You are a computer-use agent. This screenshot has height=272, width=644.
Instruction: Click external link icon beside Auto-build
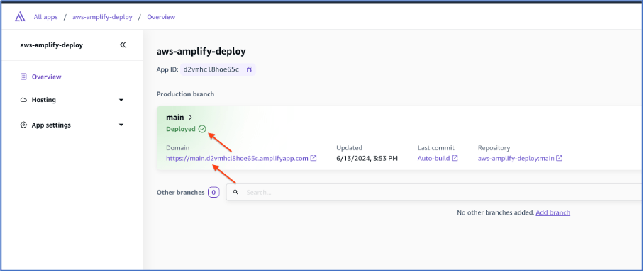(x=455, y=159)
